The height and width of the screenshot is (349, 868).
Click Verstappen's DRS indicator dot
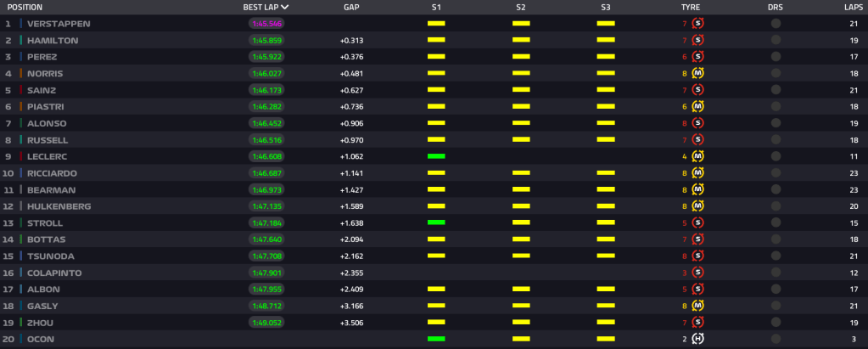click(776, 24)
